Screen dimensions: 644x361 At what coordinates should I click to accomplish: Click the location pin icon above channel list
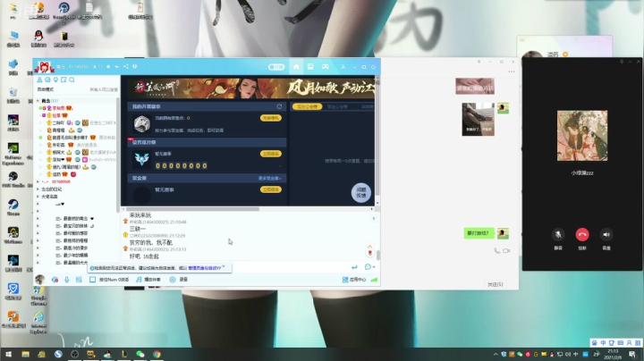point(55,80)
